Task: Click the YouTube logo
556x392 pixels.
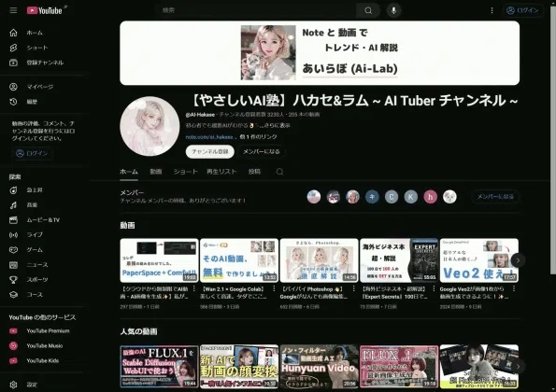Action: [45, 10]
